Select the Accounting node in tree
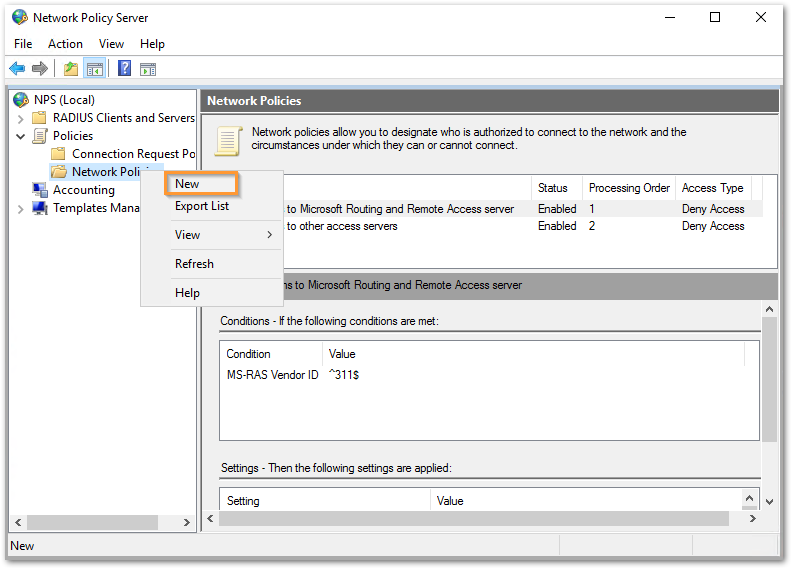This screenshot has height=569, width=792. 83,190
